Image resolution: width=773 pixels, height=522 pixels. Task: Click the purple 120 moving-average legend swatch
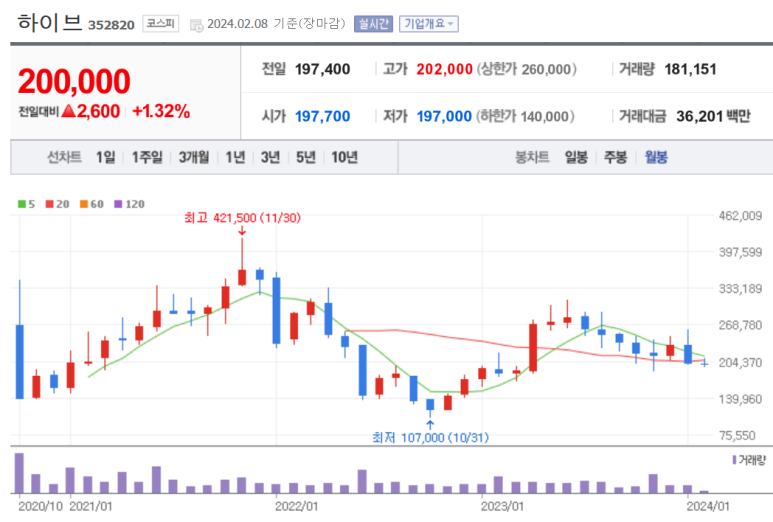(x=118, y=204)
